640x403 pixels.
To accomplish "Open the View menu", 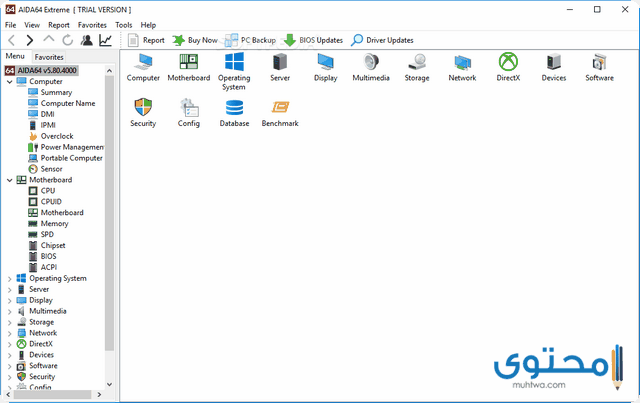I will (x=32, y=25).
